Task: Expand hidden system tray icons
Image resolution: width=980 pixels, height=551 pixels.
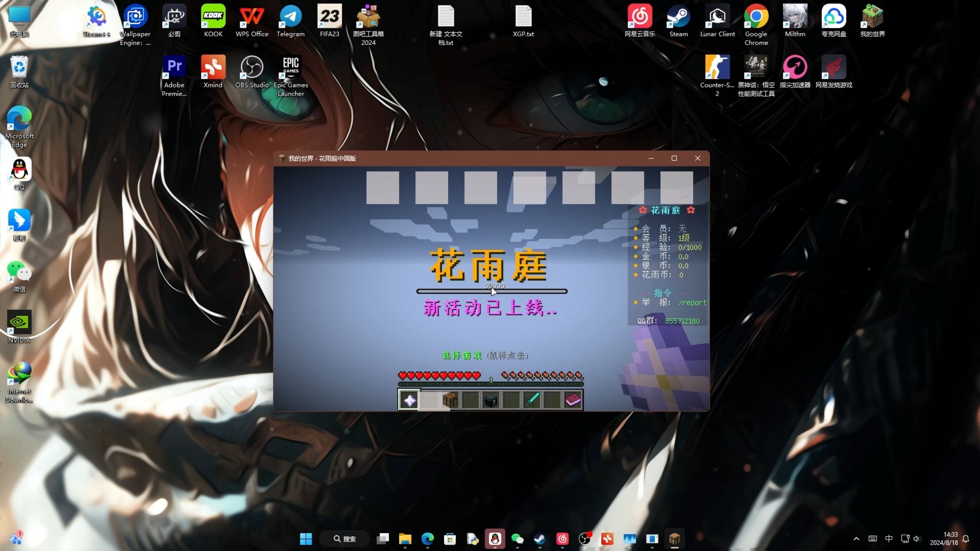Action: point(856,539)
